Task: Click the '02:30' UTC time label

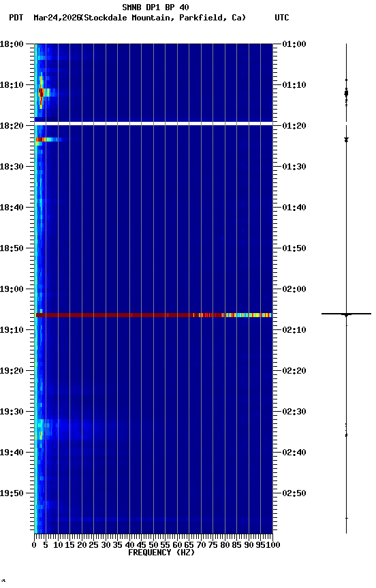Action: (294, 412)
